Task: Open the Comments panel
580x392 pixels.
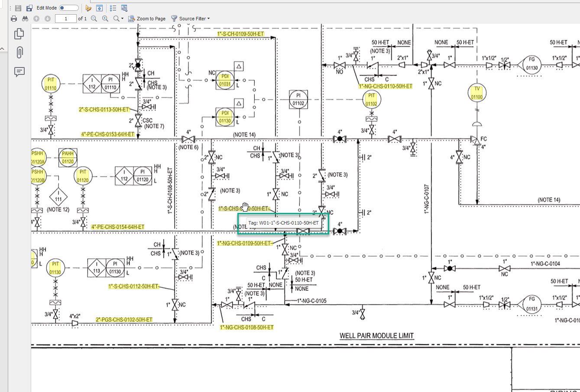Action: point(19,72)
